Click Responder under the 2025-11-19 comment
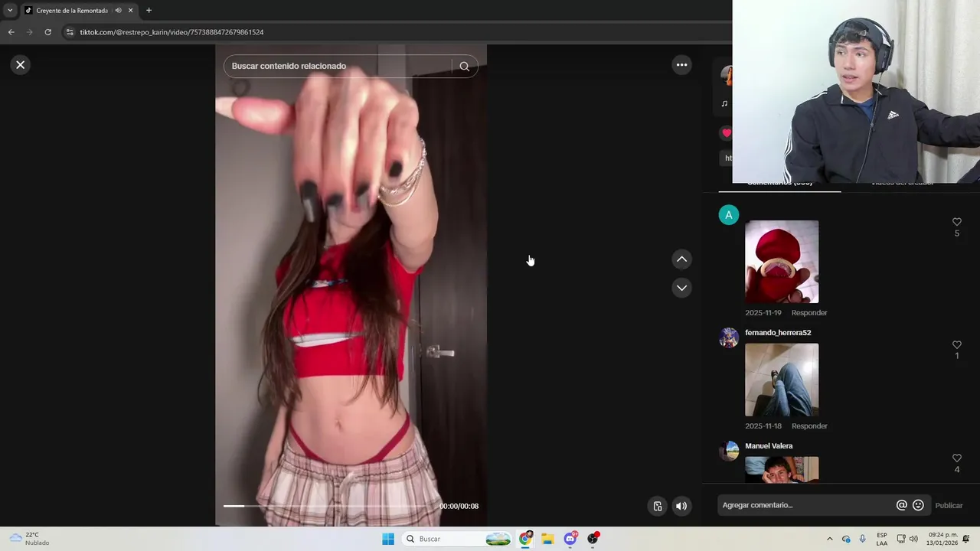980x551 pixels. 809,313
